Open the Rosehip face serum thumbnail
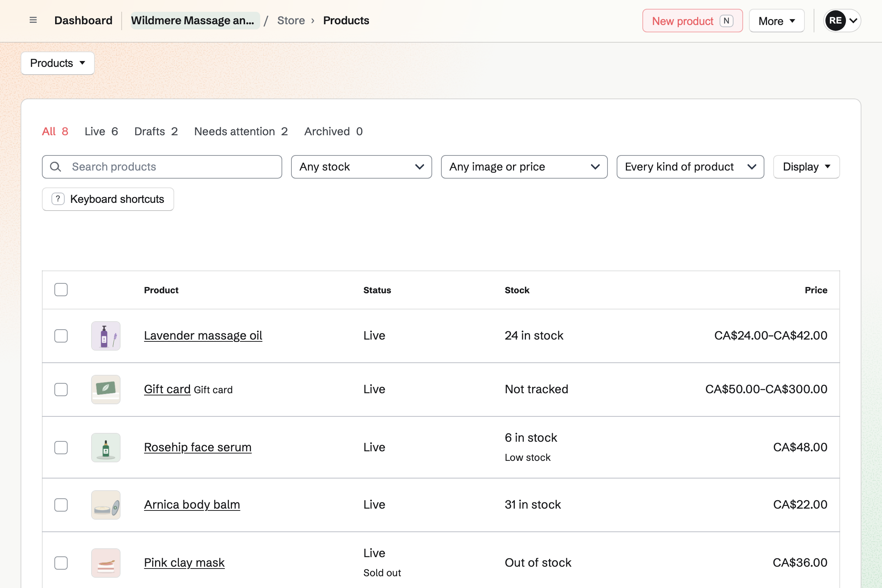This screenshot has width=882, height=588. click(106, 447)
